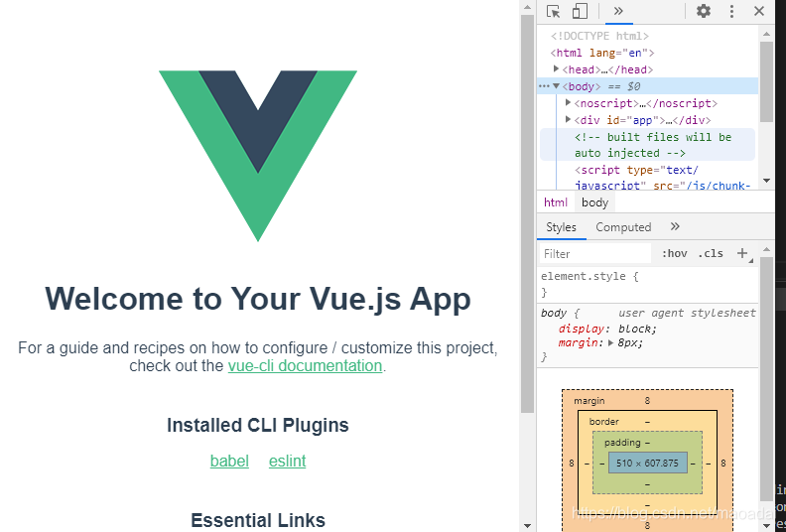Open the eslint plugin link
Image resolution: width=786 pixels, height=532 pixels.
[x=287, y=461]
